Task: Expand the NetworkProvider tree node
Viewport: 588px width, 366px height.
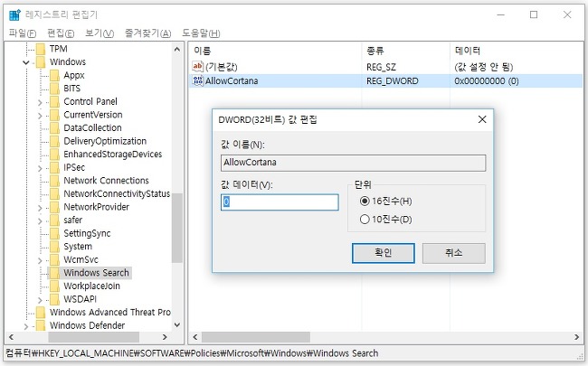Action: point(40,208)
